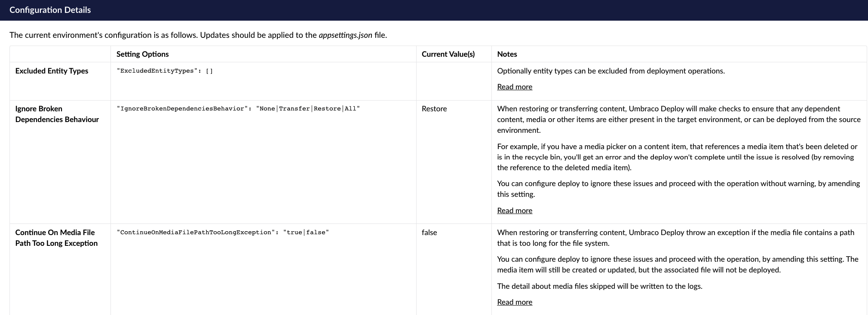Select Ignore Broken Dependencies Behaviour row label
This screenshot has width=868, height=315.
(x=57, y=114)
